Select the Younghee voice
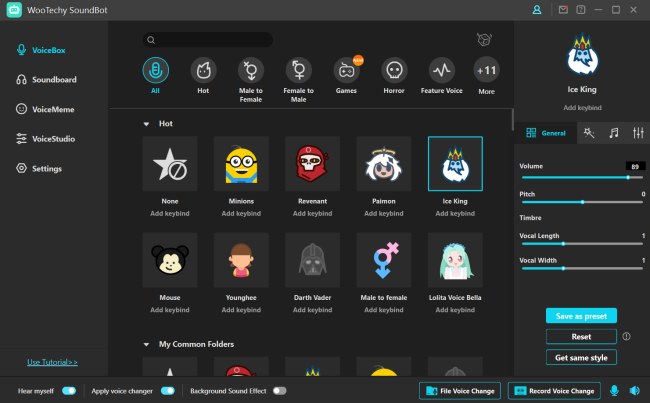 point(241,260)
